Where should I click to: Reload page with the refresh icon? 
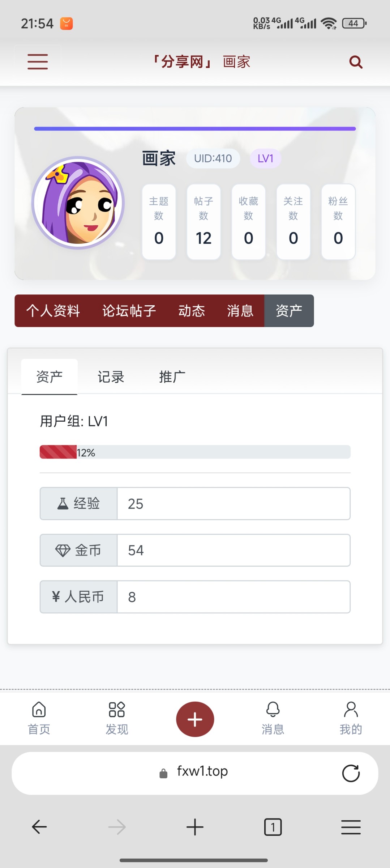point(351,773)
